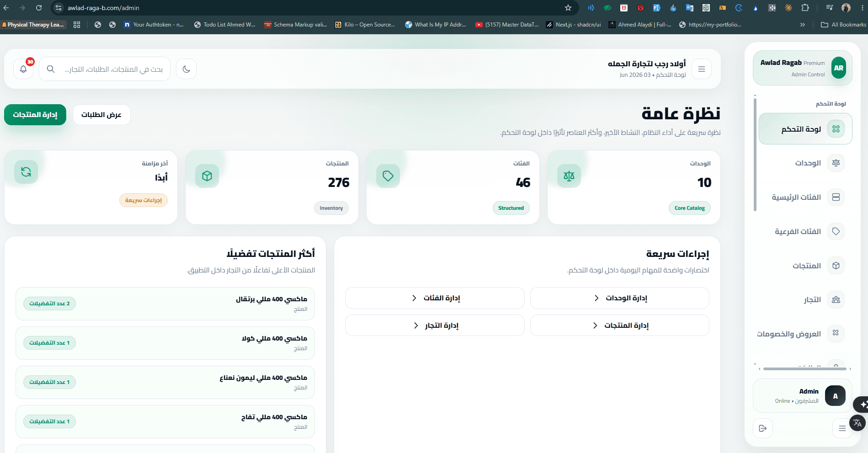Select ماكسي 400 مللي تفاح product
The image size is (868, 453).
165,422
